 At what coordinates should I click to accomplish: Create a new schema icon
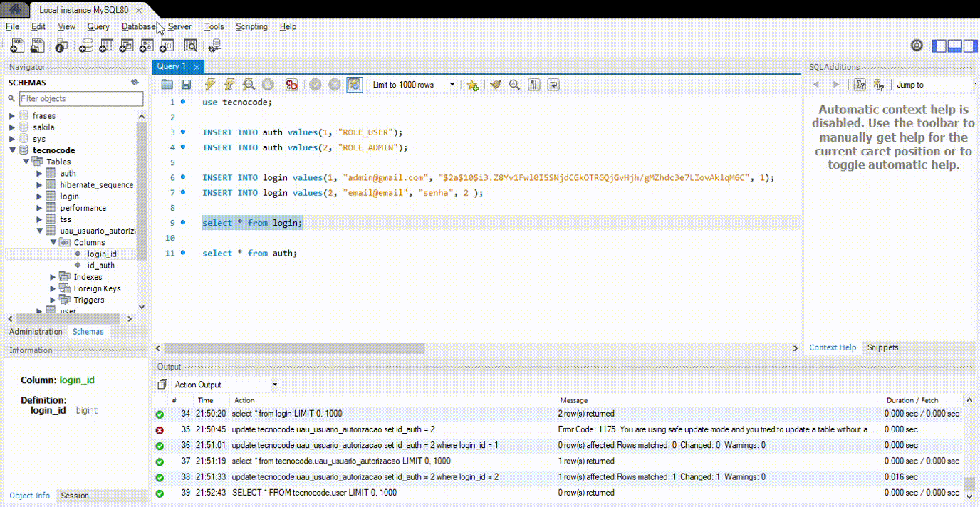coord(85,46)
